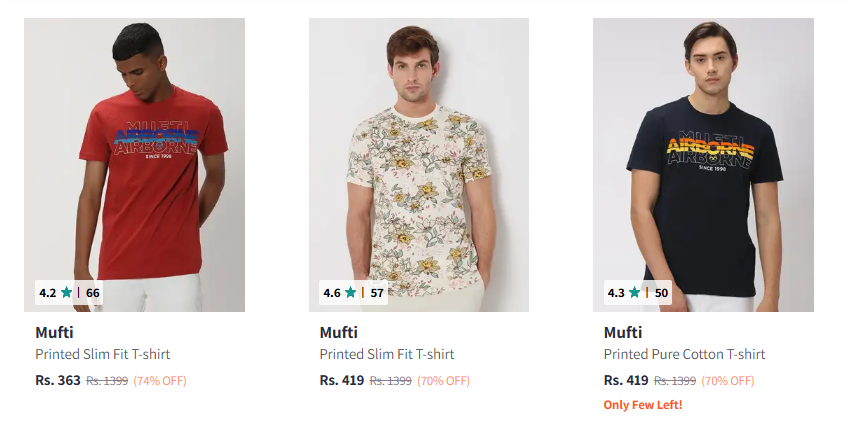Click the 4.2 rating star icon
848x436 pixels.
[67, 293]
